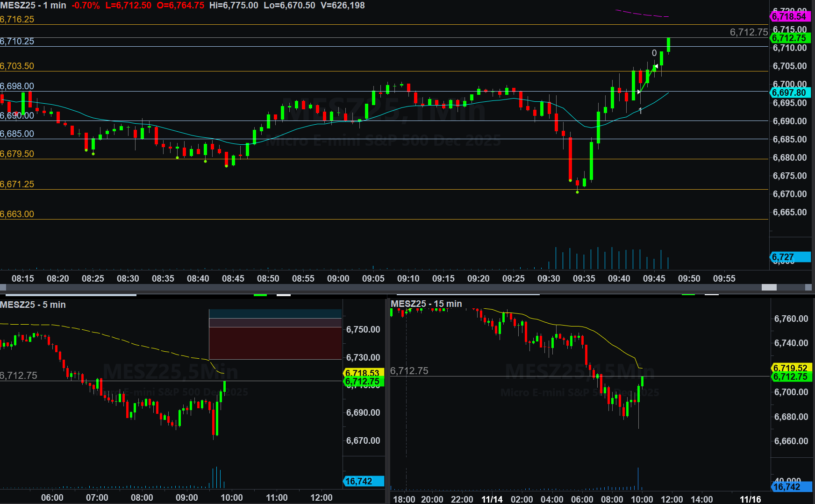The height and width of the screenshot is (504, 815).
Task: Select the cyan 6,697.80 moving average tag
Action: tap(789, 93)
